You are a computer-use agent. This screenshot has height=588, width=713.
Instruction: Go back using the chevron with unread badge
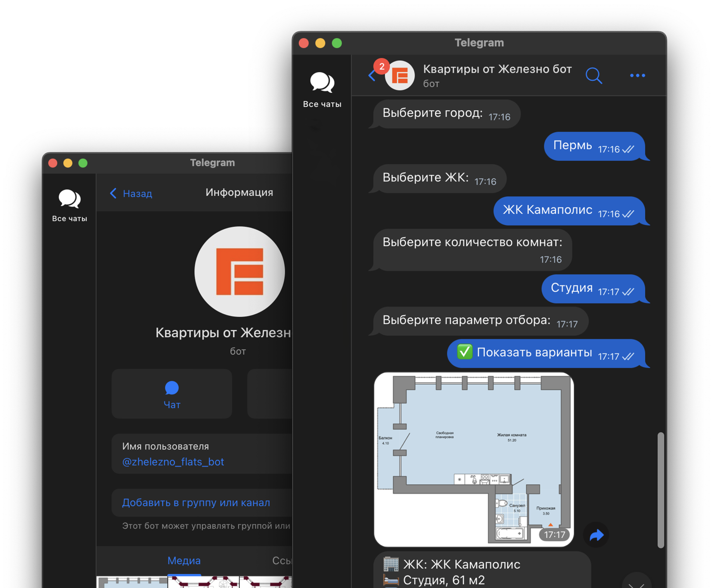pyautogui.click(x=373, y=75)
